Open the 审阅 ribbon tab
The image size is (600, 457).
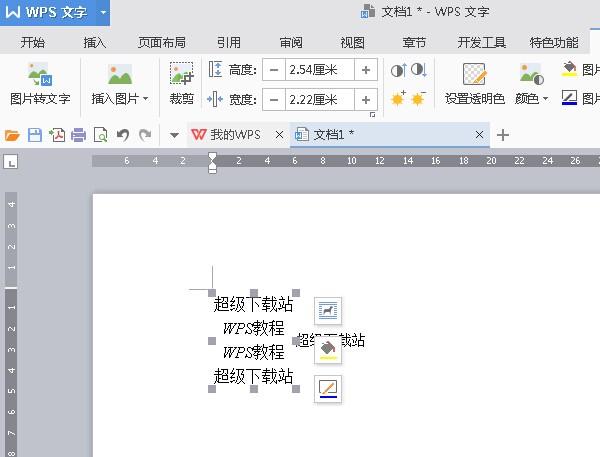click(x=291, y=42)
